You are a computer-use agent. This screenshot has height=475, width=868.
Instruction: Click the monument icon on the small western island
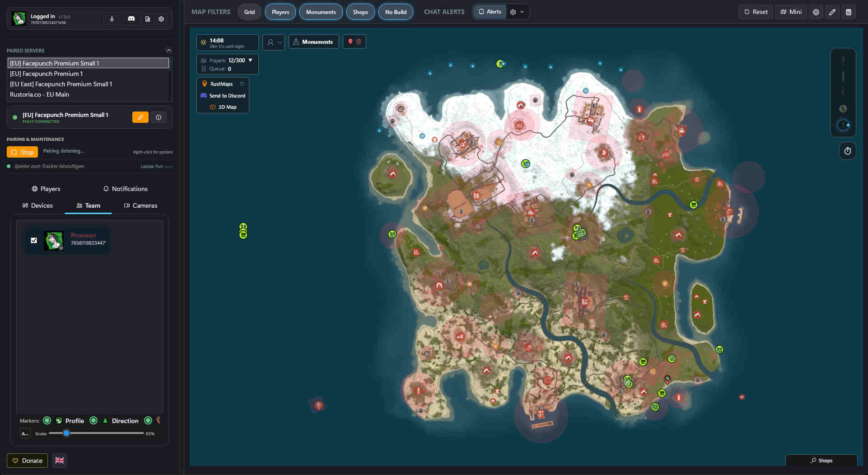coord(392,173)
